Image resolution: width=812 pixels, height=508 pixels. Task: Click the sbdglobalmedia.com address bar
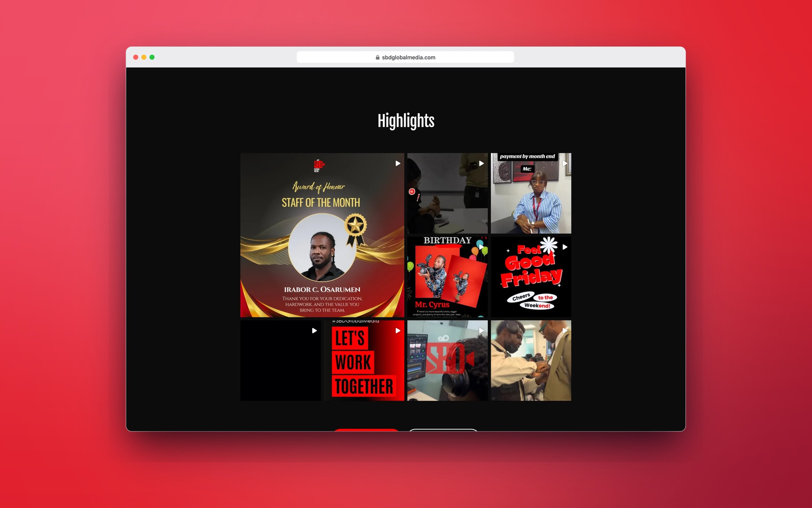coord(405,57)
